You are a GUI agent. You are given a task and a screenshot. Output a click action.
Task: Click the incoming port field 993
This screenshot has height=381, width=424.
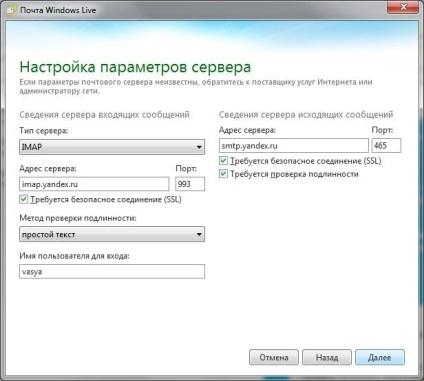coord(190,184)
